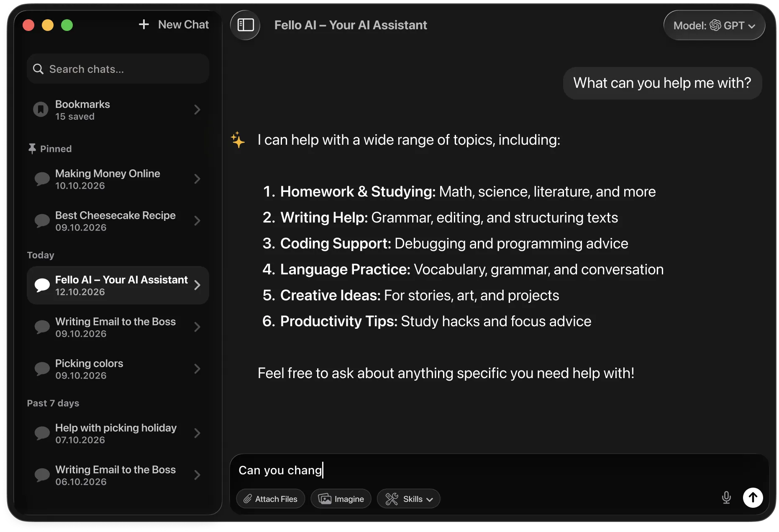Click chat bubble icon for Making Money Online
Screen dimensions: 779x532
point(42,179)
